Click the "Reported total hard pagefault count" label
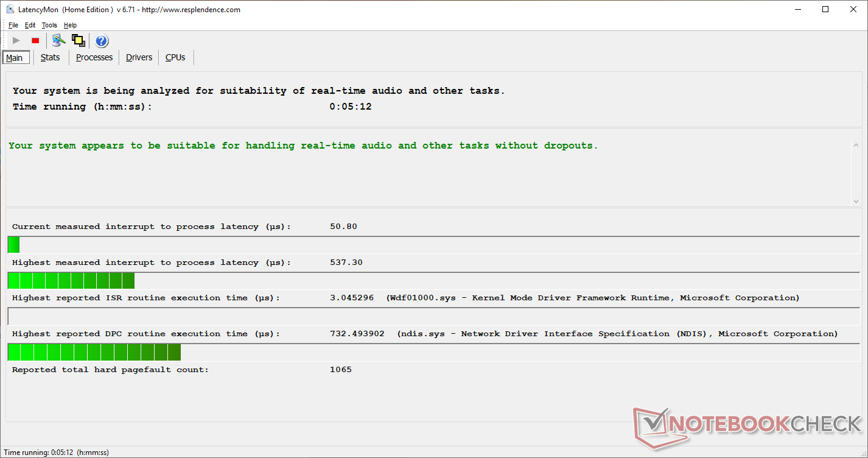868x458 pixels. 110,370
